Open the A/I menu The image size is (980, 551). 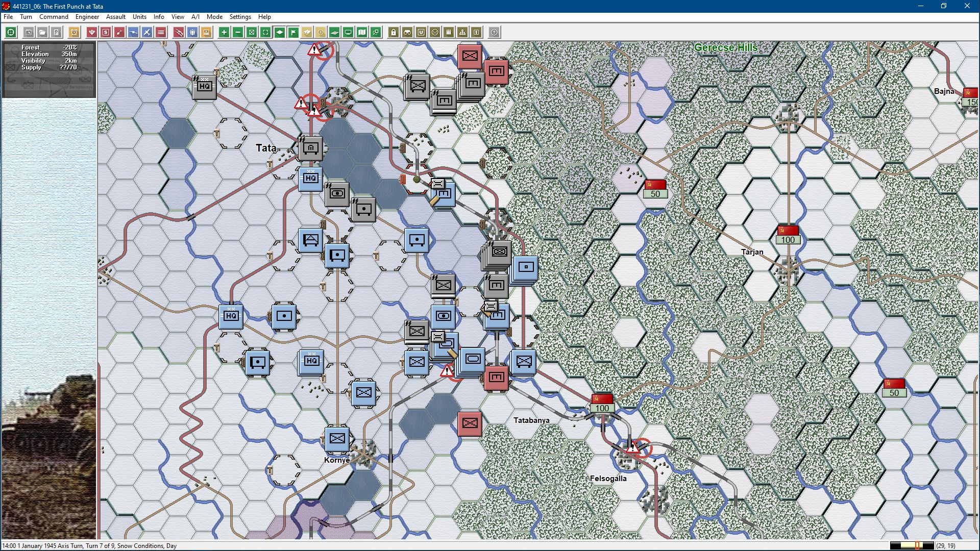195,17
